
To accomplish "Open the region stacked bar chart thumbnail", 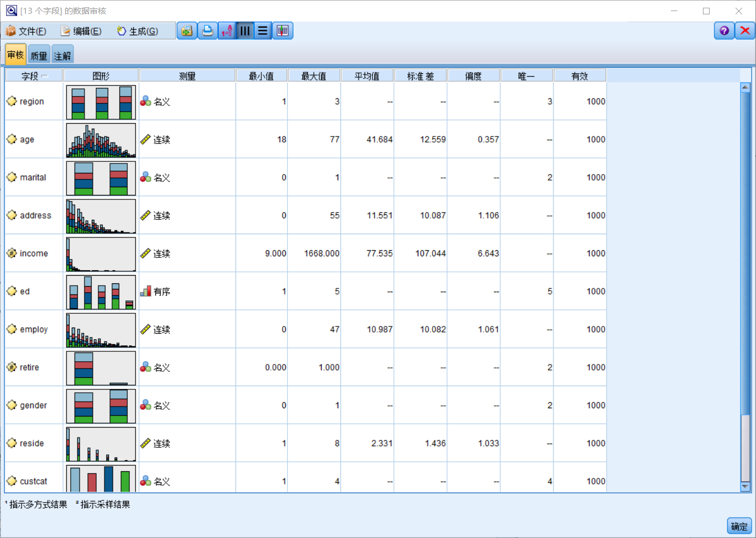I will click(x=101, y=102).
